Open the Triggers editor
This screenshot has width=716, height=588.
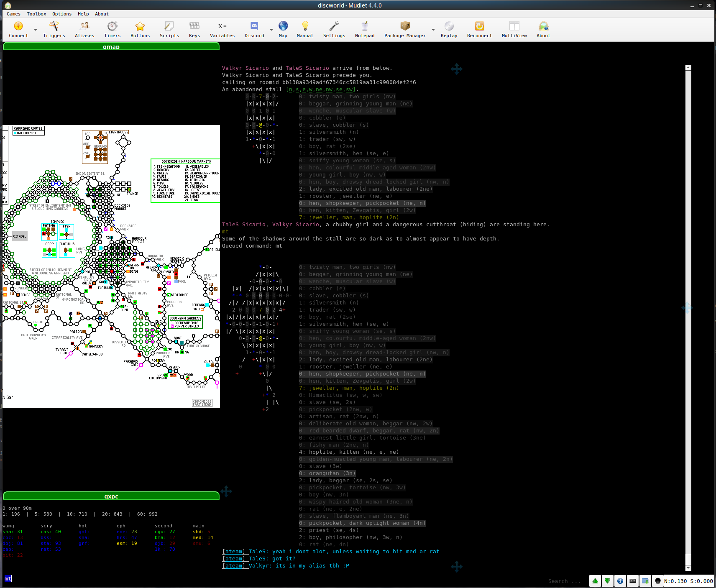(54, 30)
